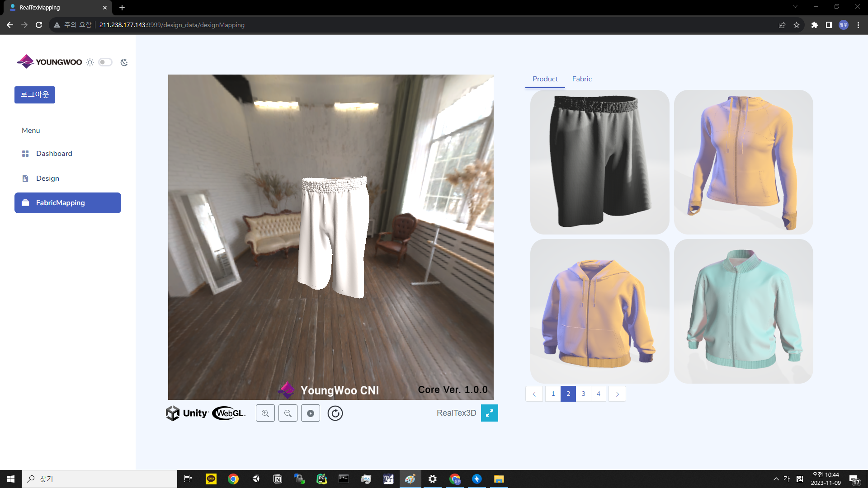Click the zoom out magnifier button
This screenshot has width=868, height=488.
click(288, 413)
